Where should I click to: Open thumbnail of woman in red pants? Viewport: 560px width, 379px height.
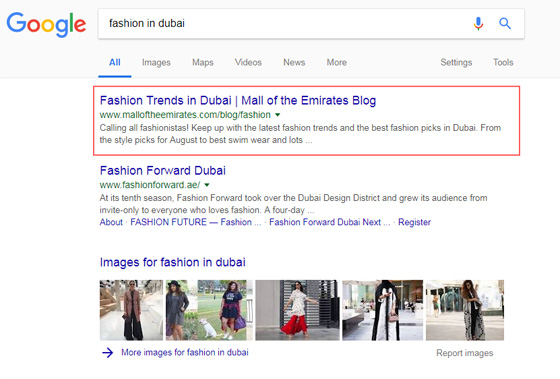pos(297,310)
